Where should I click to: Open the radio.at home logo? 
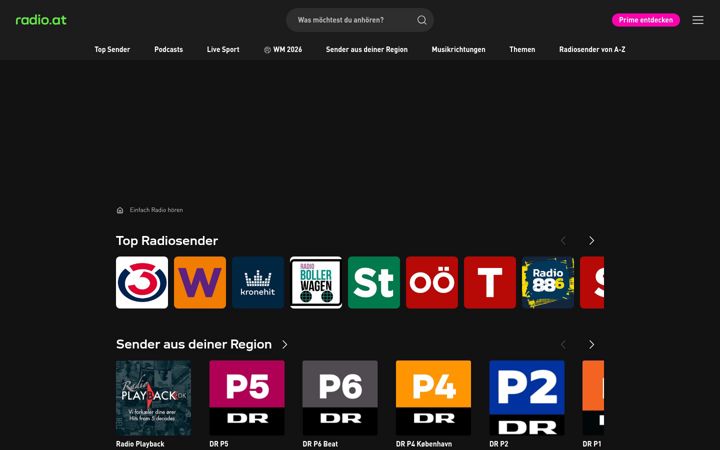(41, 20)
